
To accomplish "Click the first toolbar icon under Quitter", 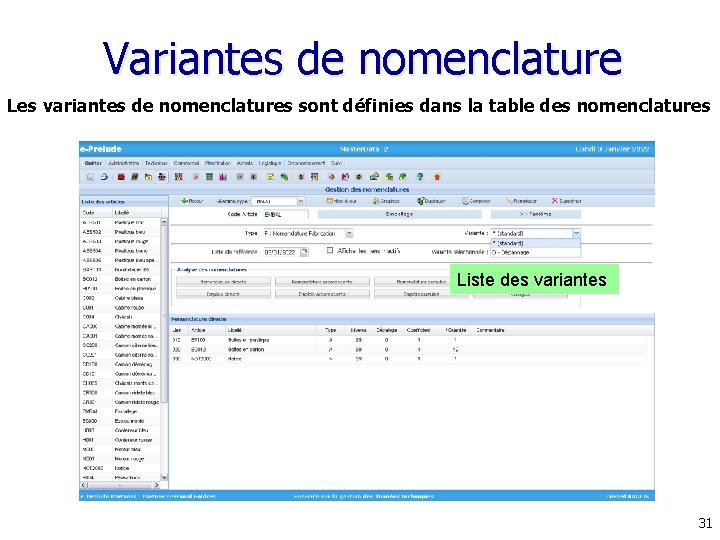I will click(x=90, y=176).
